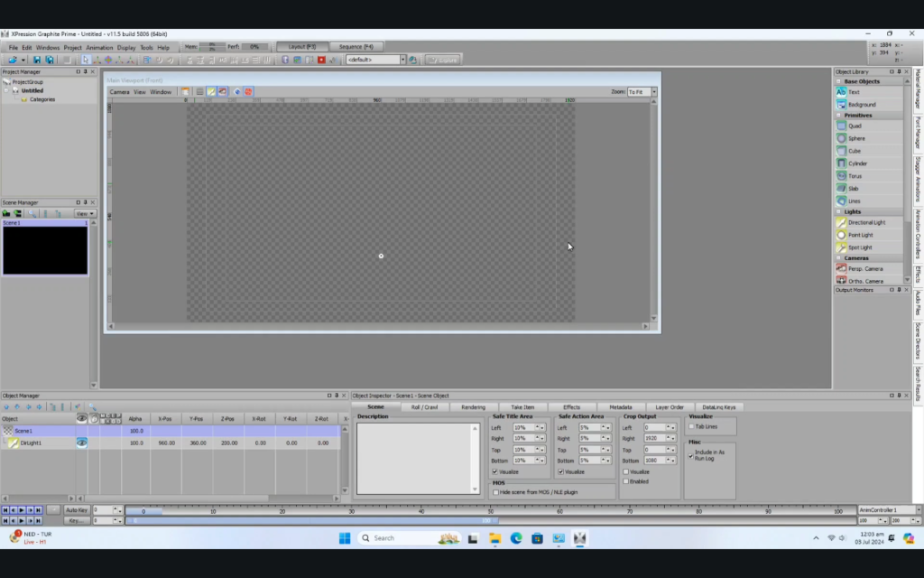Check Hide scene from MOS / NLE plugin

(495, 492)
